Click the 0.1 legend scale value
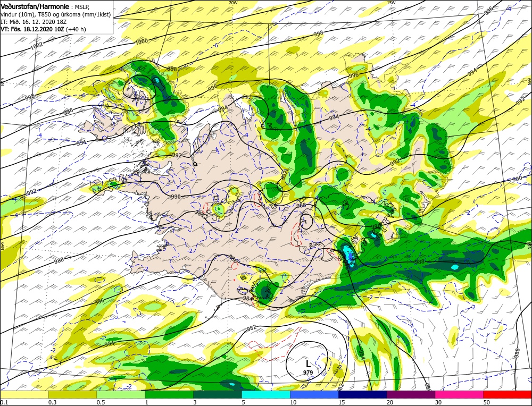532x406 pixels. point(3,402)
